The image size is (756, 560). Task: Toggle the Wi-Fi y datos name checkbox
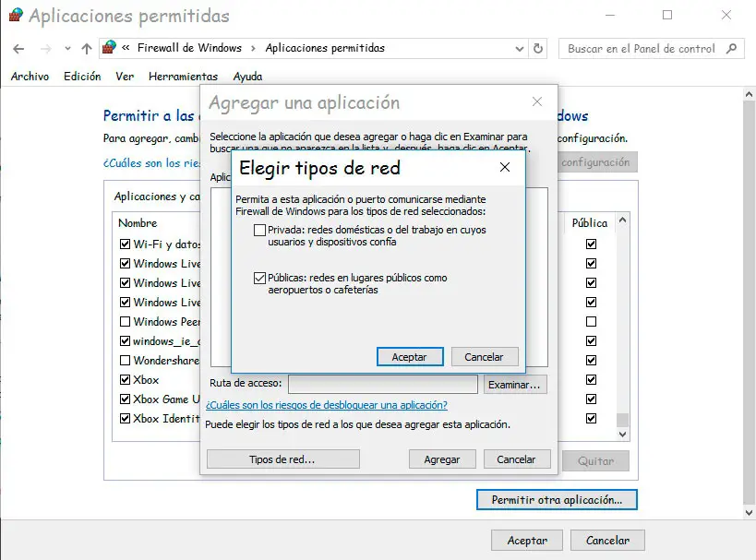[x=125, y=244]
